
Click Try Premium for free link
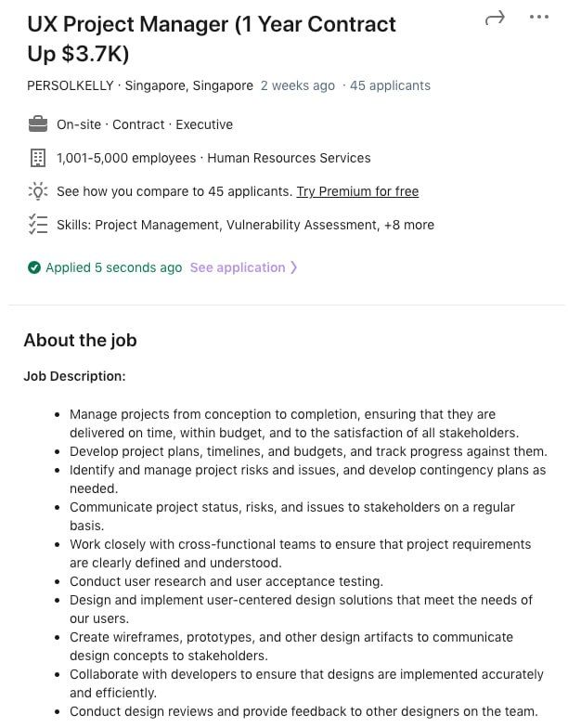[x=357, y=191]
